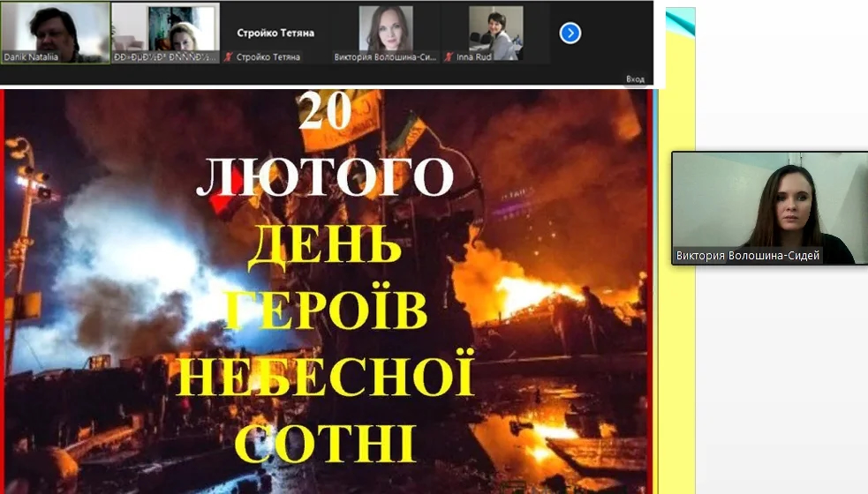Click the white ЛЮТОГО text on slide

325,176
